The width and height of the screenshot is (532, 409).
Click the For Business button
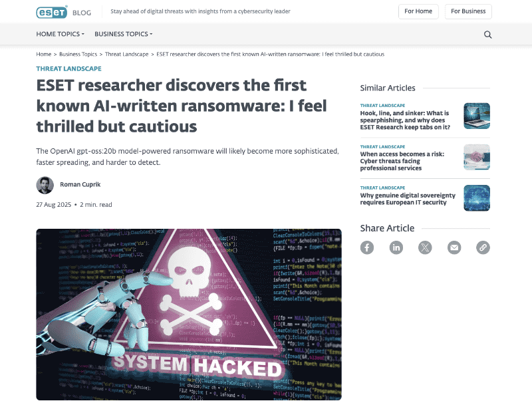tap(468, 11)
